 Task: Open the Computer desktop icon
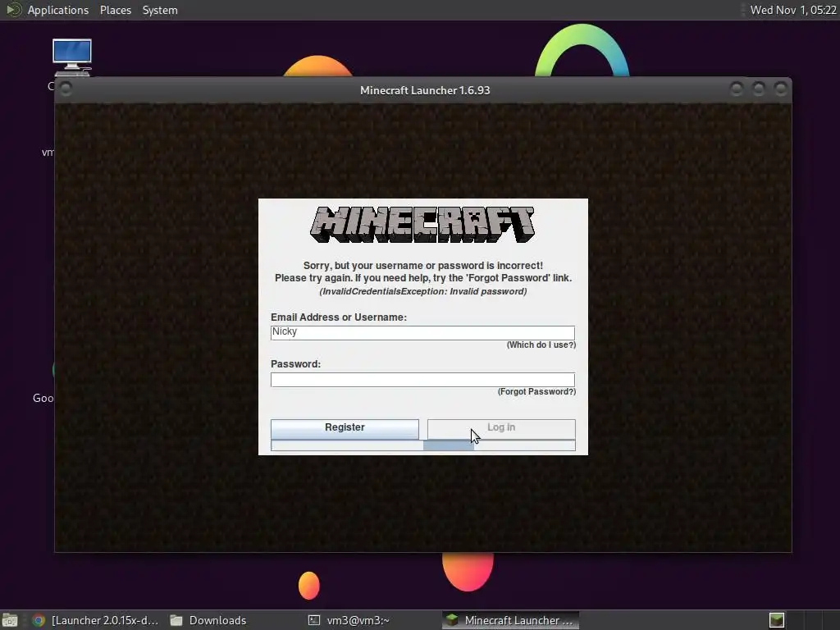coord(72,58)
